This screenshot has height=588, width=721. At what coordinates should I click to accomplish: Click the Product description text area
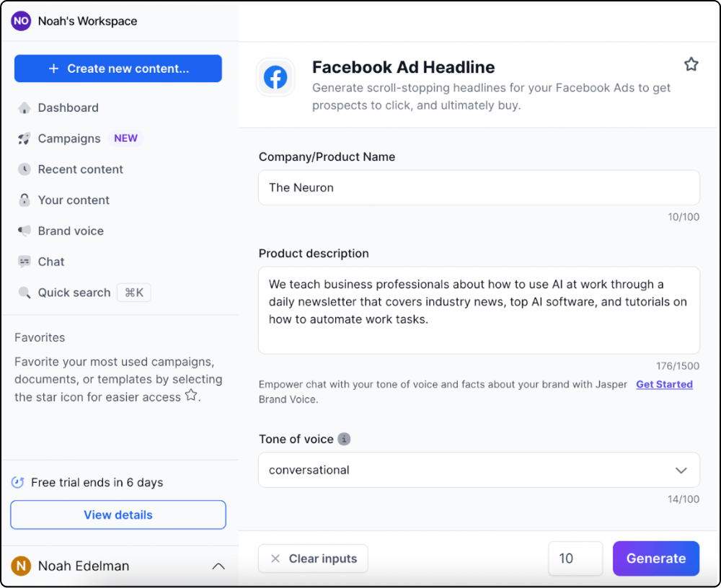479,311
